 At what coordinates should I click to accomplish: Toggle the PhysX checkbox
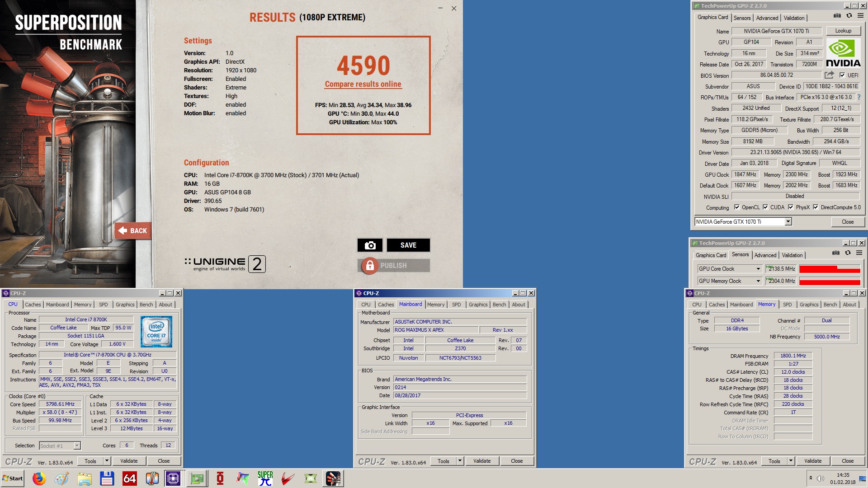coord(791,207)
